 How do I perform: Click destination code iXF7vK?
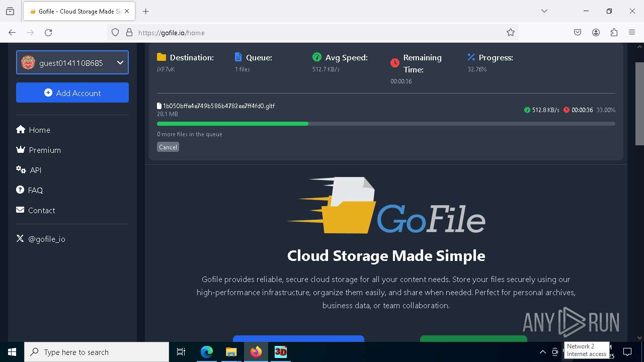click(x=166, y=69)
